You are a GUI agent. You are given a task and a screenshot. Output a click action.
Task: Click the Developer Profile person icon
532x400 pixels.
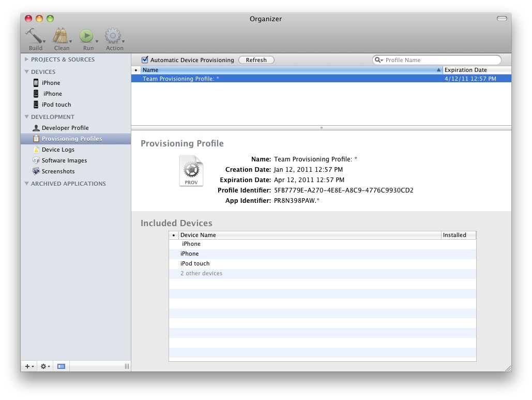(36, 128)
